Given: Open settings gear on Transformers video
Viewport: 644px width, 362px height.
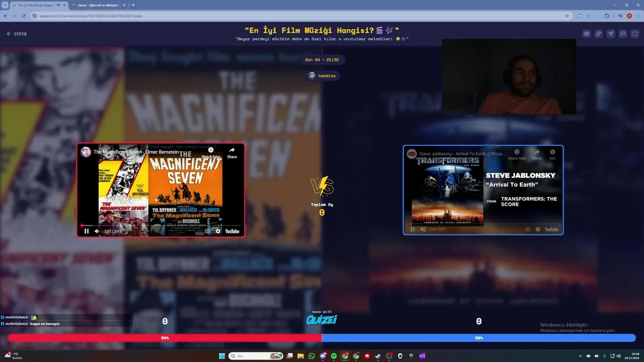Looking at the screenshot, I should click(x=538, y=229).
